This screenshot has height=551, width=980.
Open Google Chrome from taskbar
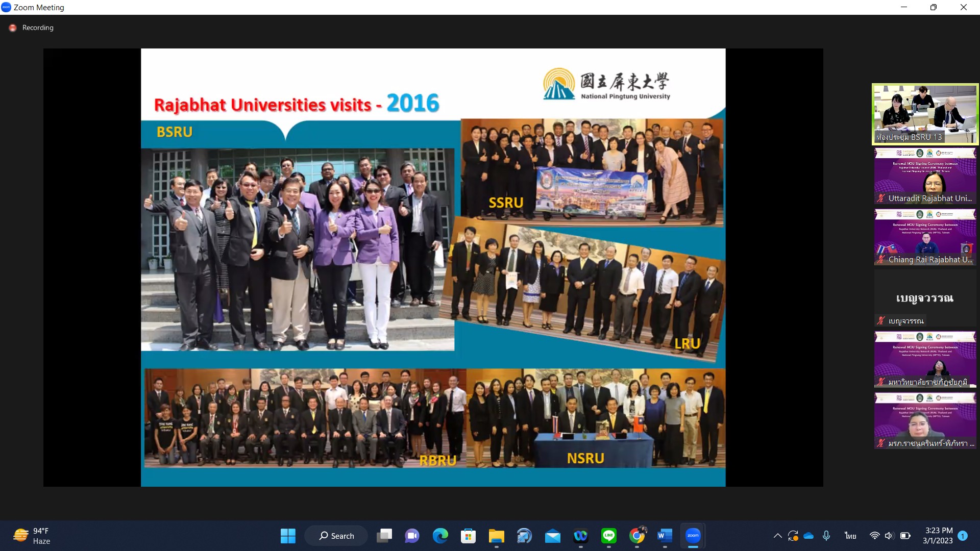pyautogui.click(x=636, y=536)
